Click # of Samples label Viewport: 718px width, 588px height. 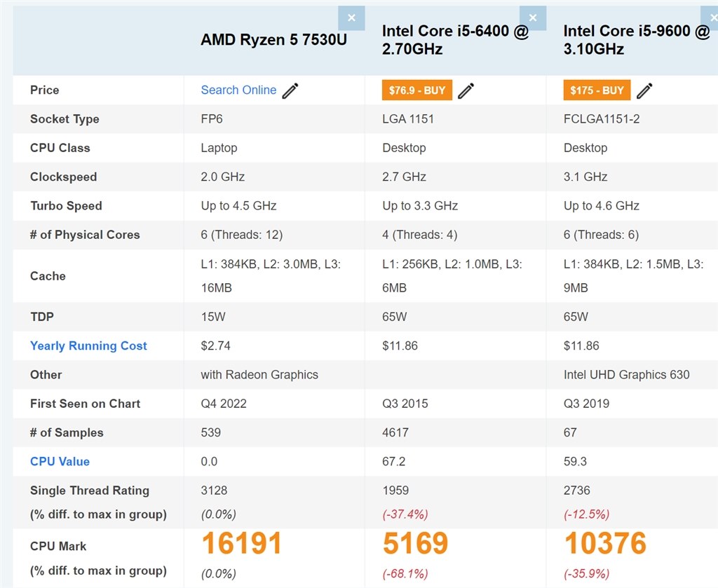(x=67, y=432)
